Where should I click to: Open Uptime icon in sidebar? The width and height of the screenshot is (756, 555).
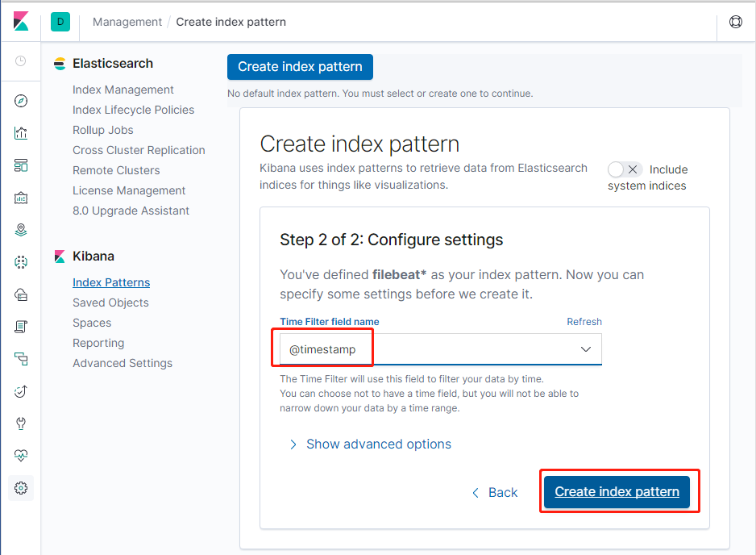pyautogui.click(x=21, y=391)
